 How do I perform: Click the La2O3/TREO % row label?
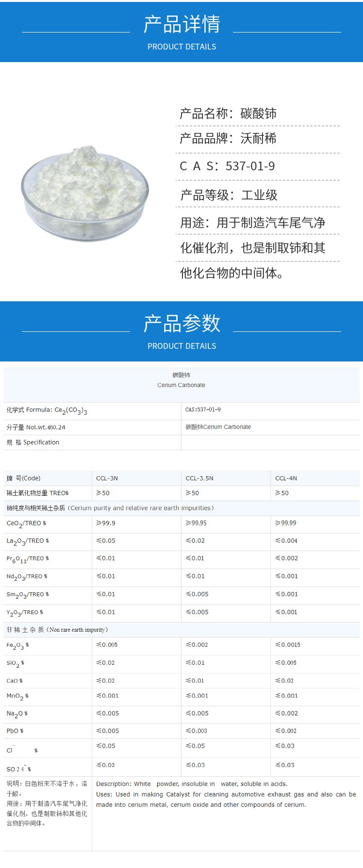(x=28, y=541)
